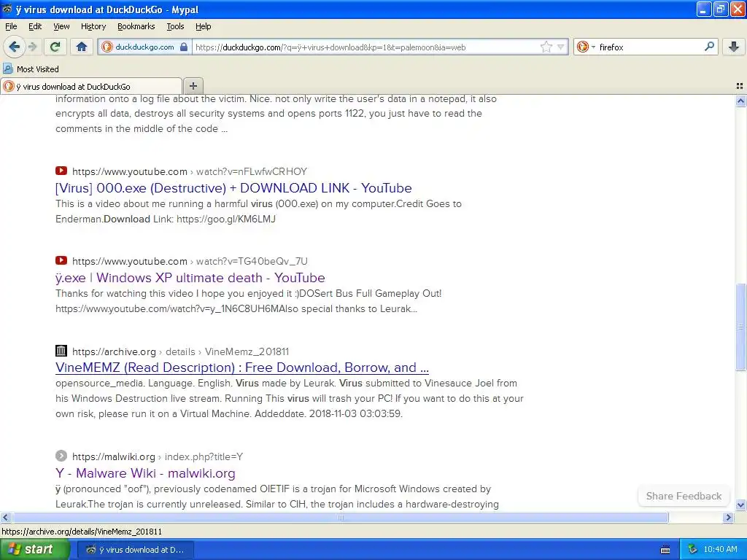Open the History menu
The width and height of the screenshot is (747, 560).
[x=93, y=26]
